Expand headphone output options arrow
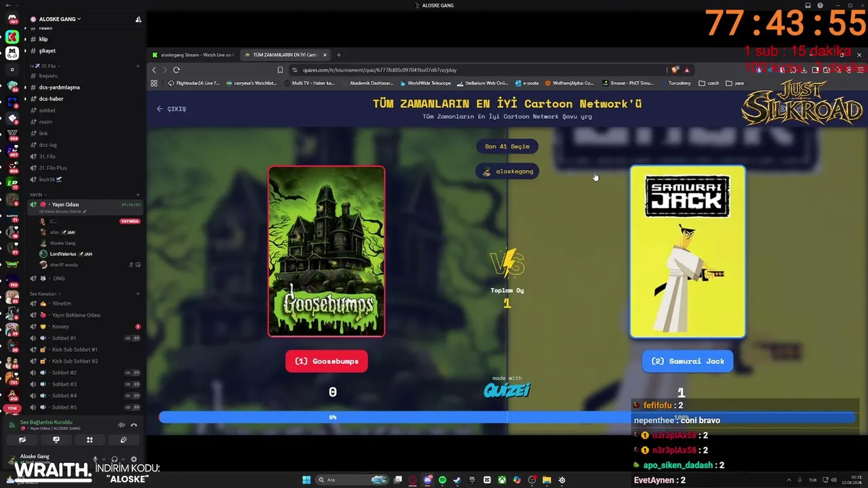The width and height of the screenshot is (868, 488). click(123, 460)
